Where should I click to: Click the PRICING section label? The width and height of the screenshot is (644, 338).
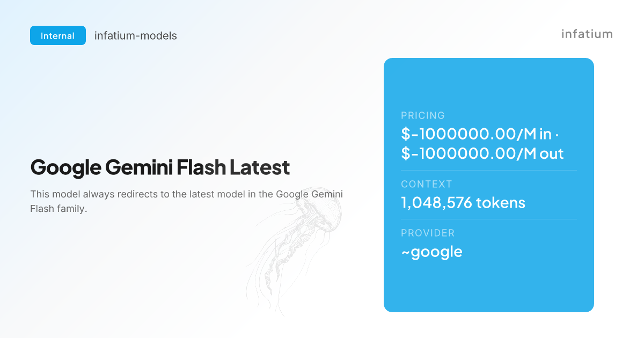(x=423, y=115)
